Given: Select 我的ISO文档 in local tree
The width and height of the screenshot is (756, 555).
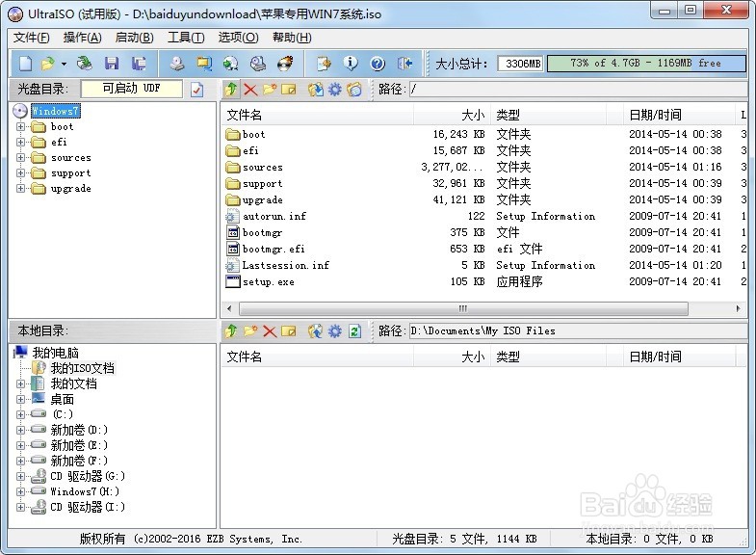Looking at the screenshot, I should 83,368.
